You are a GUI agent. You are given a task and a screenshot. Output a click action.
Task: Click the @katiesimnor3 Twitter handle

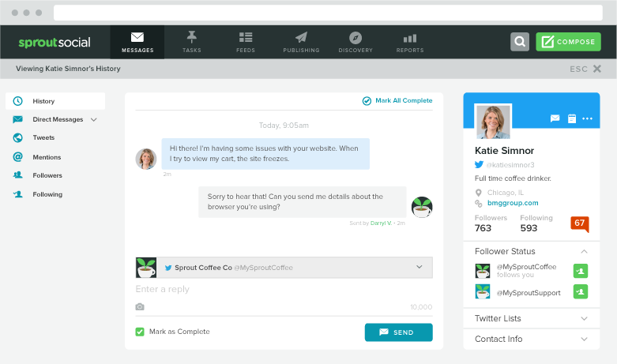pyautogui.click(x=510, y=165)
